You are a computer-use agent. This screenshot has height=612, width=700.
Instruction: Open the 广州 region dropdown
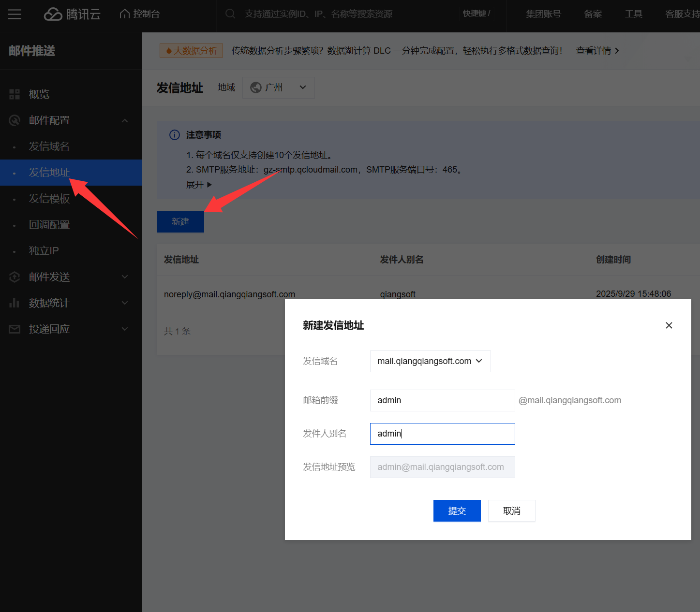click(x=278, y=87)
